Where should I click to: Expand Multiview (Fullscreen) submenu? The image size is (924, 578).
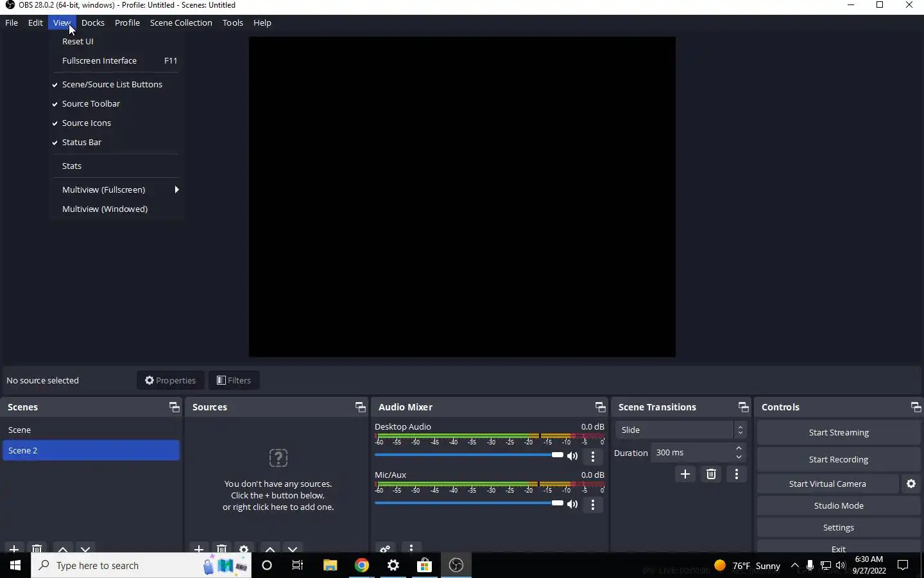116,189
